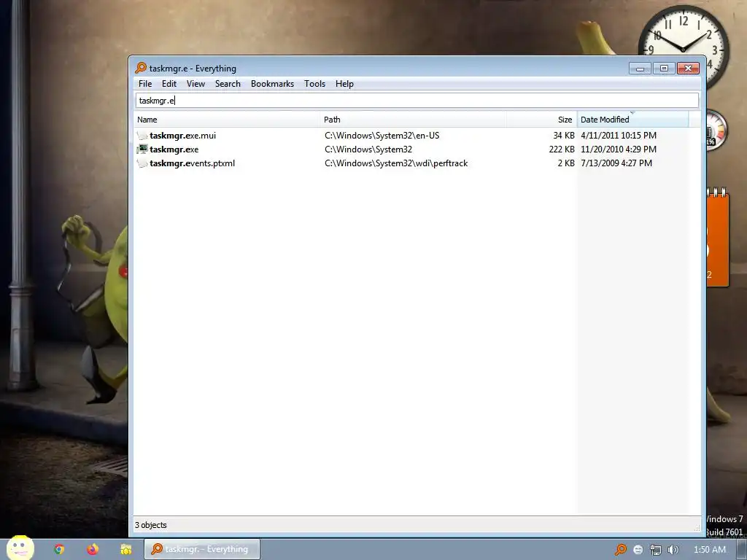Click the round gray tray icon
Image resolution: width=747 pixels, height=560 pixels.
(x=638, y=550)
